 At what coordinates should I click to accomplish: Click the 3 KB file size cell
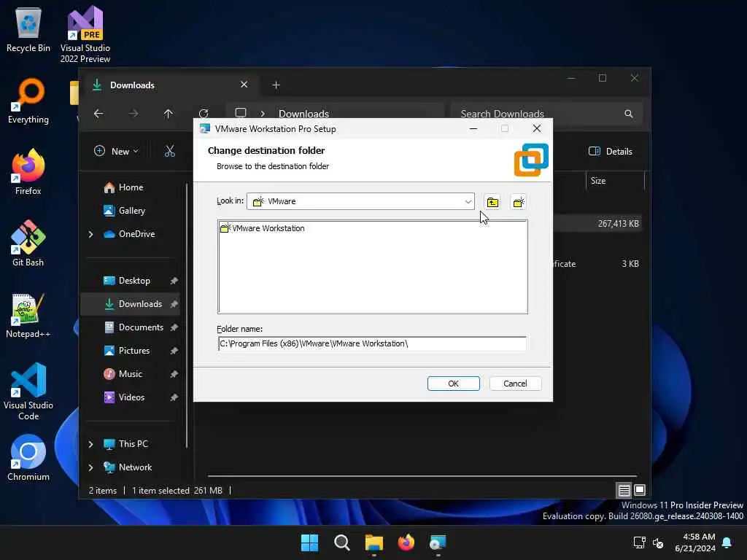click(630, 264)
